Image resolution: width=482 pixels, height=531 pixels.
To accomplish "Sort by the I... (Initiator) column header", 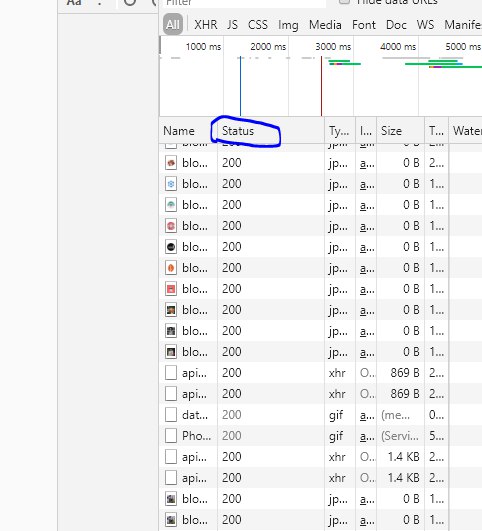I will click(x=366, y=131).
